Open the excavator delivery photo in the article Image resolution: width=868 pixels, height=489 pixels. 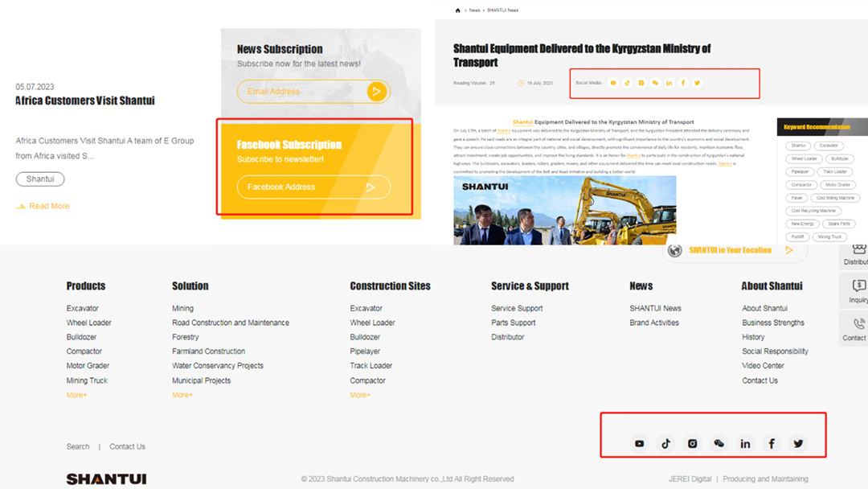pyautogui.click(x=565, y=211)
